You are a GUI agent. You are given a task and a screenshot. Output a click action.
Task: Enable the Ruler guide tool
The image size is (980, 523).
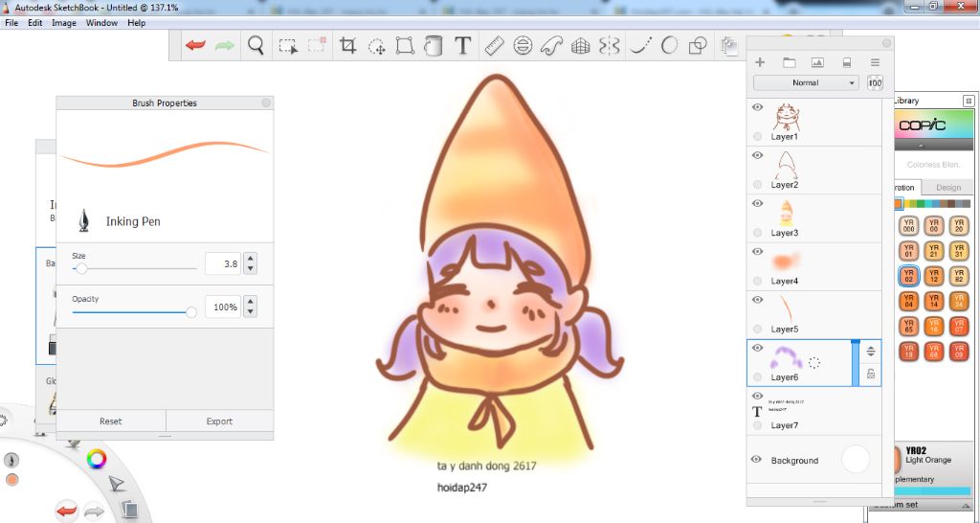click(494, 46)
